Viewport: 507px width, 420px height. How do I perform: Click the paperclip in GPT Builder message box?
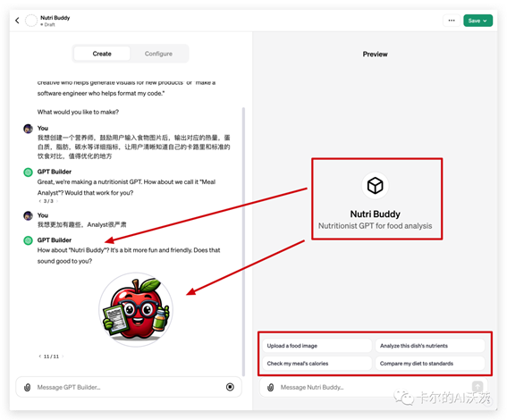[x=28, y=387]
